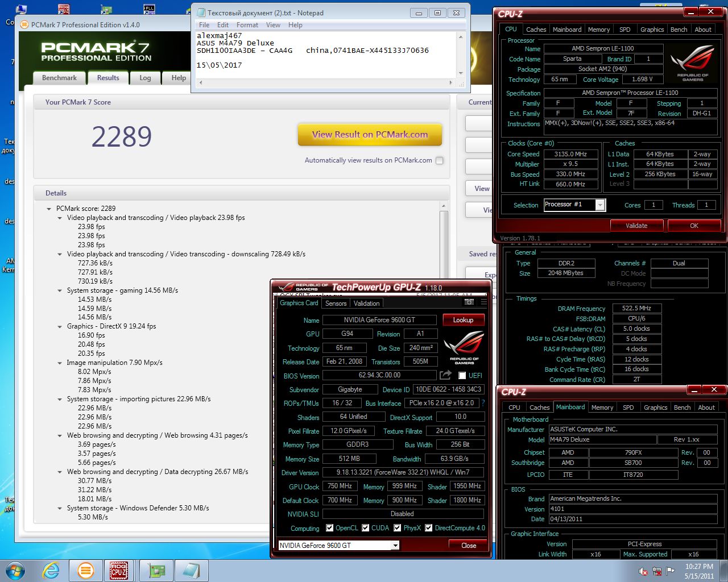The height and width of the screenshot is (582, 728).
Task: Click the Notepad horizontal scrollbar
Action: pos(326,83)
